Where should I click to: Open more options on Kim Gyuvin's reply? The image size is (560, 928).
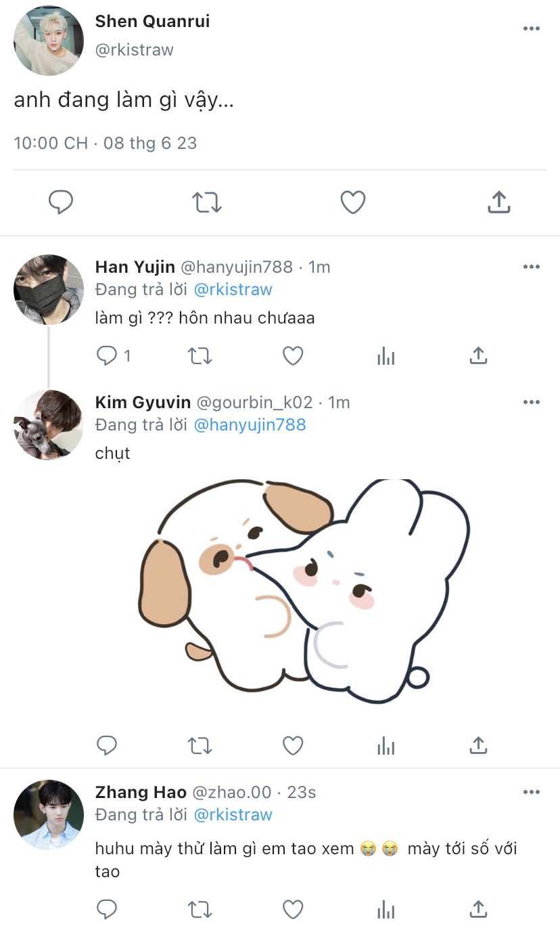pyautogui.click(x=532, y=402)
